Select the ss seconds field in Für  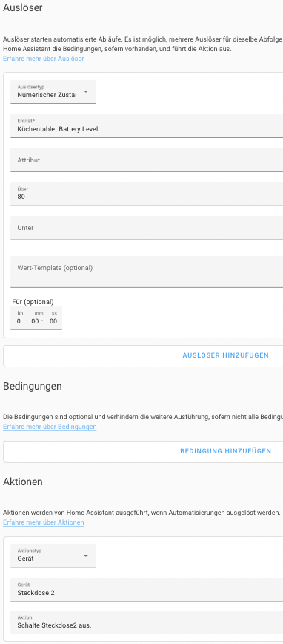pos(53,321)
